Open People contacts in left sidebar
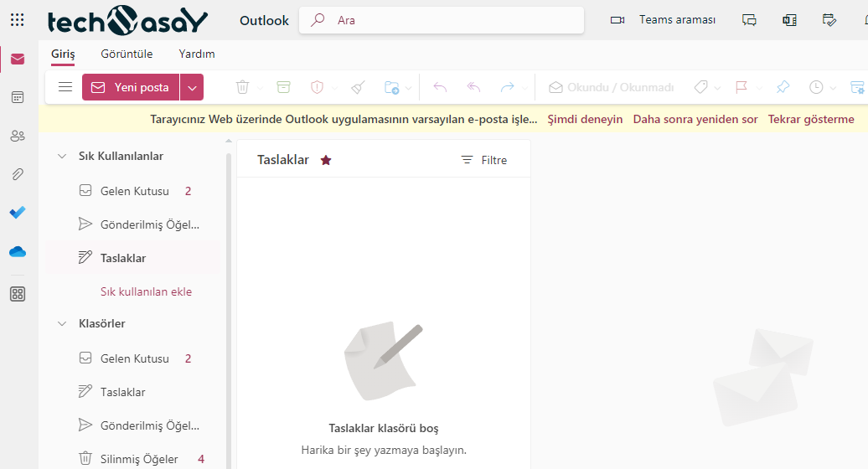Screen dimensions: 868x469 coord(18,136)
